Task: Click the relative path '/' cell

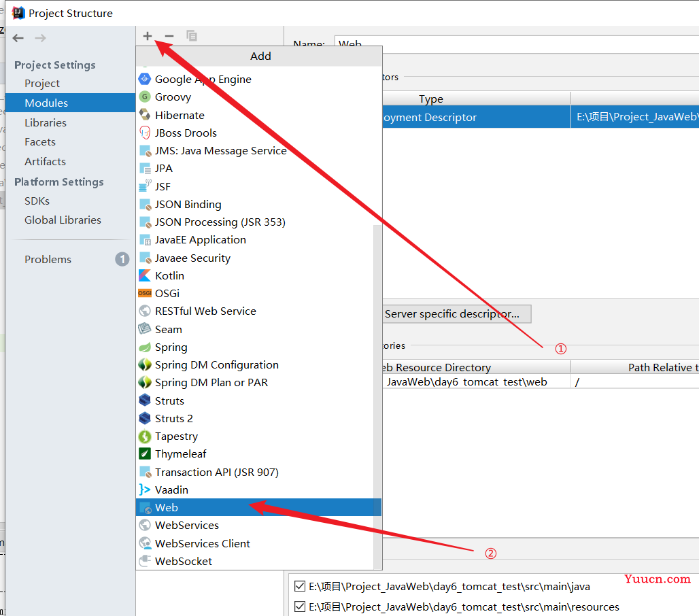Action: [635, 381]
